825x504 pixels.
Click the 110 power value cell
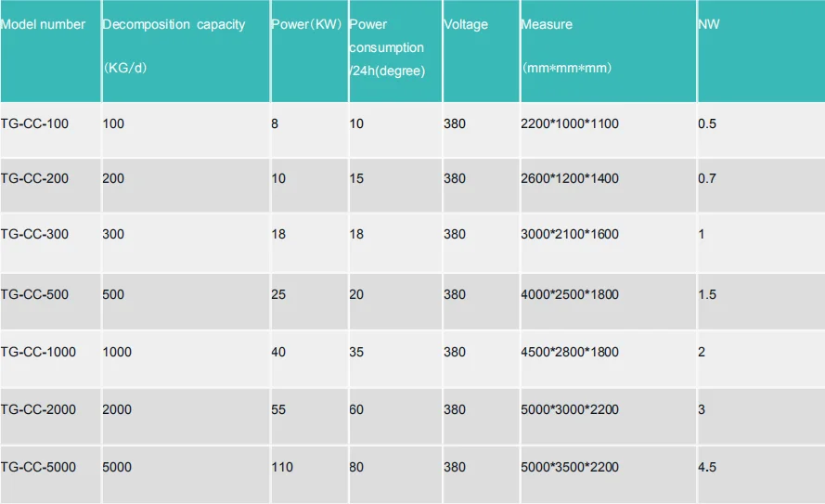(x=282, y=467)
